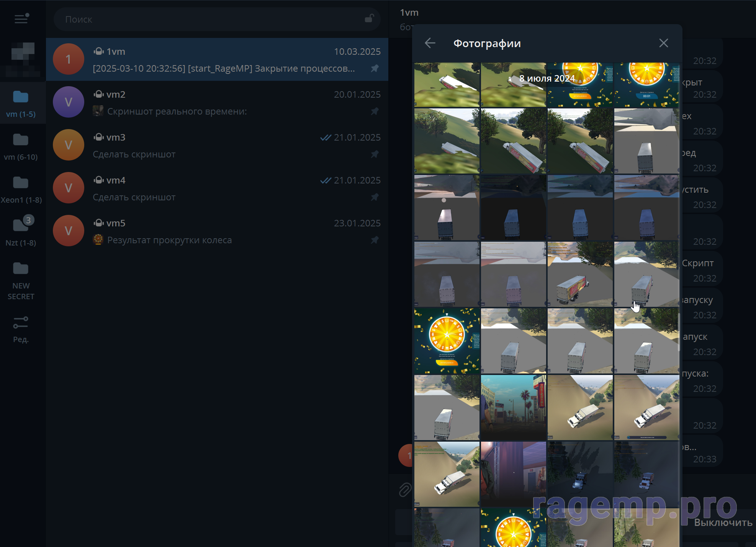
Task: Open the red truck side-view photo thumbnail
Action: pos(580,274)
